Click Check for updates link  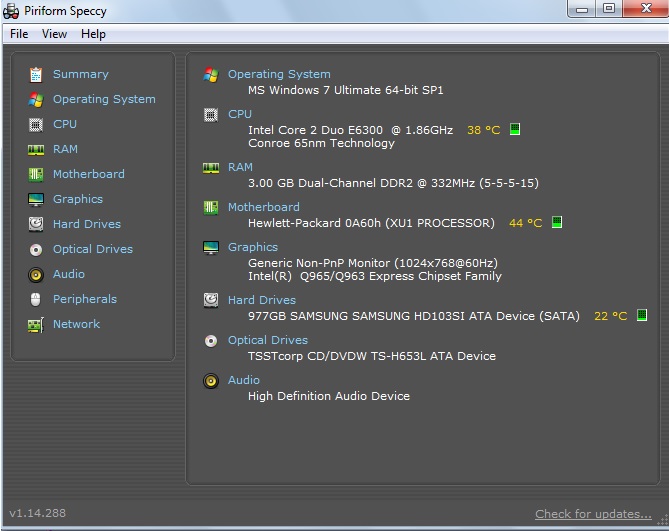point(593,514)
